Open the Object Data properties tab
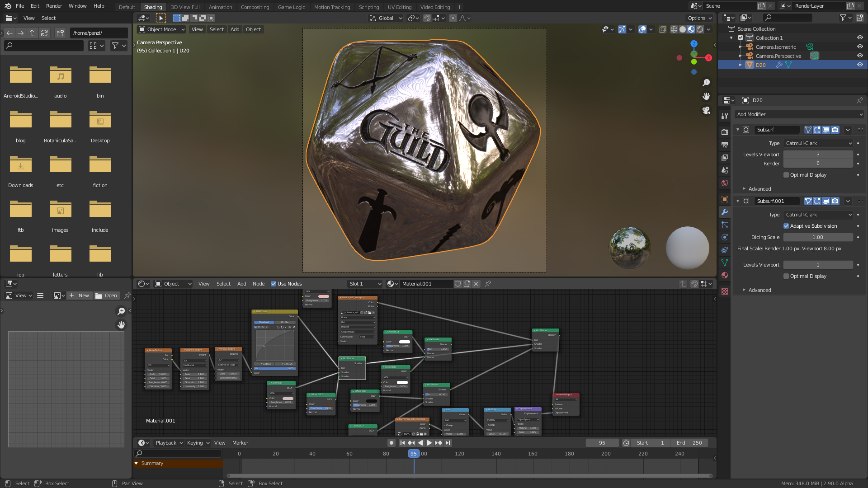This screenshot has width=868, height=488. point(725,263)
